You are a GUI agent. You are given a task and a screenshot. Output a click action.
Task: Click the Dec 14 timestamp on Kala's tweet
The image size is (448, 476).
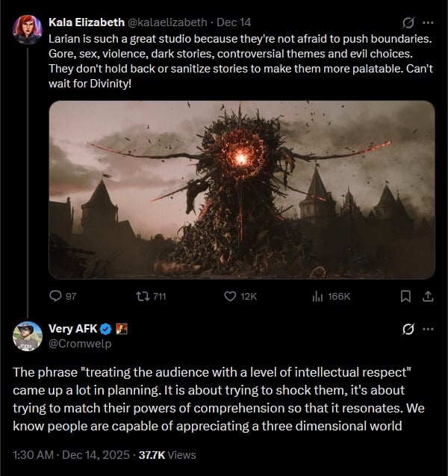click(234, 22)
